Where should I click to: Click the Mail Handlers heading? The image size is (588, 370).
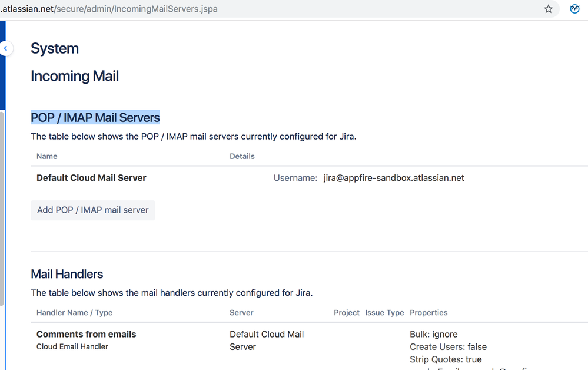point(67,274)
